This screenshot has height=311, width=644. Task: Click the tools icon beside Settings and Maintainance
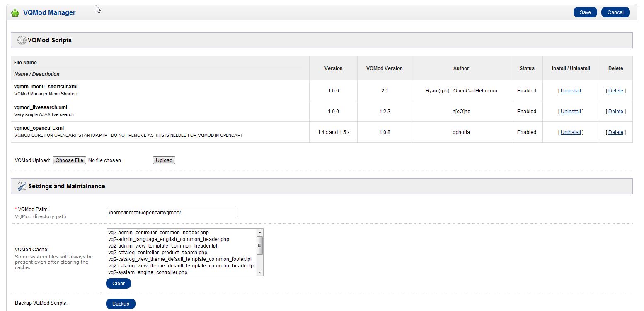click(x=22, y=186)
